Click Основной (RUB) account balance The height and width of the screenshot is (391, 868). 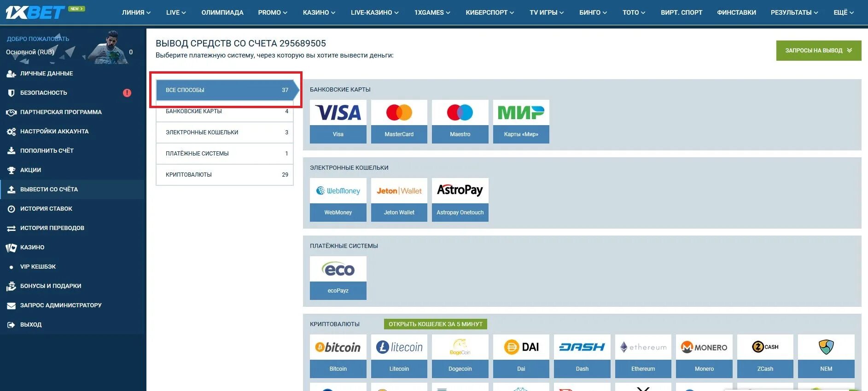pos(30,52)
